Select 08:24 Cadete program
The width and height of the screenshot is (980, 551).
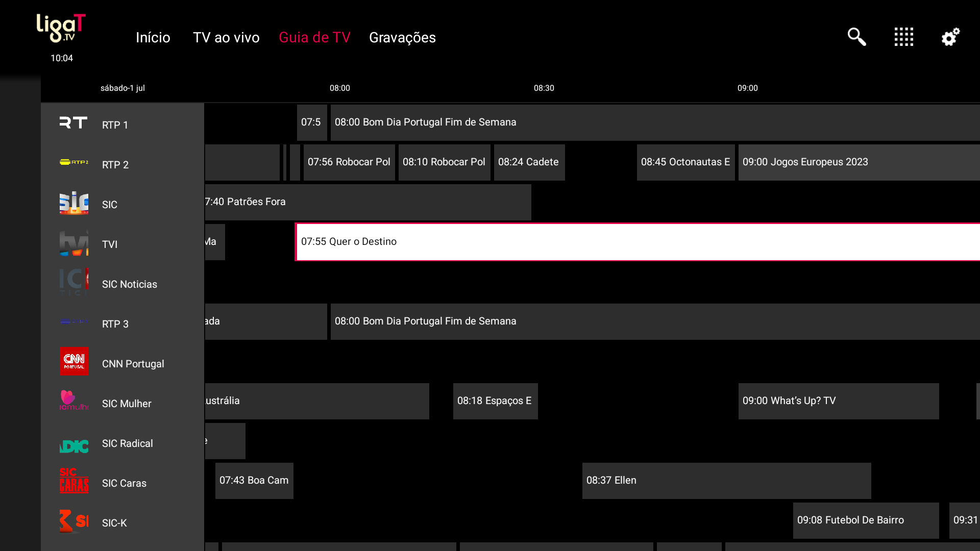tap(529, 162)
